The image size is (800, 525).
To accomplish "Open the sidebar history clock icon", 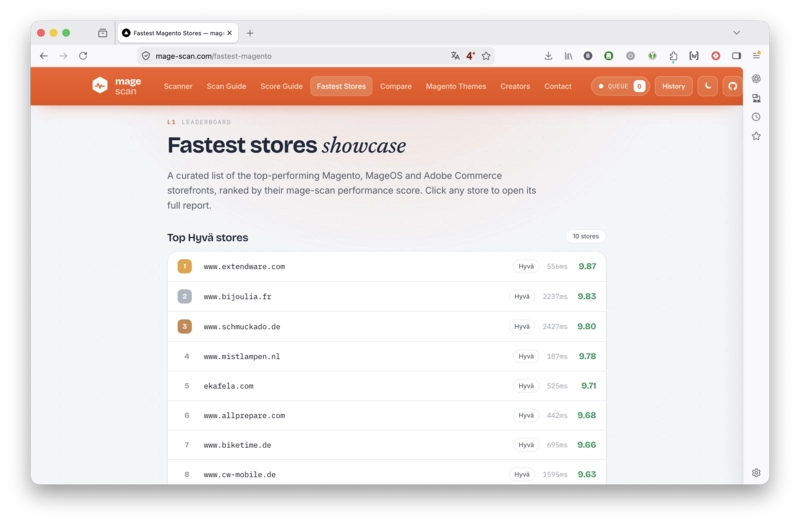I will (x=756, y=117).
